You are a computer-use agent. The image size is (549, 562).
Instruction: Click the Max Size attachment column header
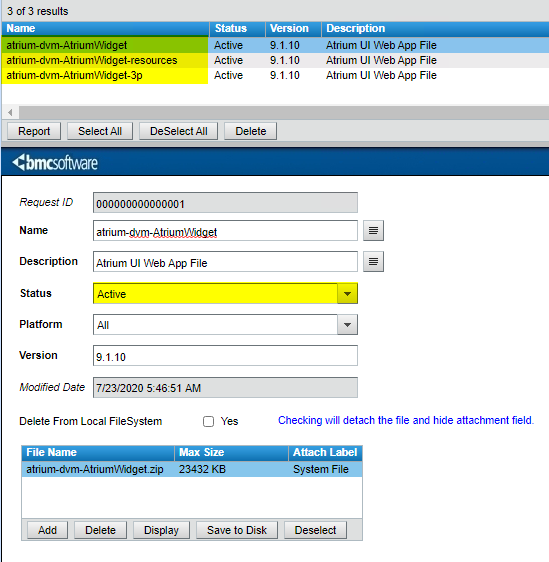tap(231, 453)
